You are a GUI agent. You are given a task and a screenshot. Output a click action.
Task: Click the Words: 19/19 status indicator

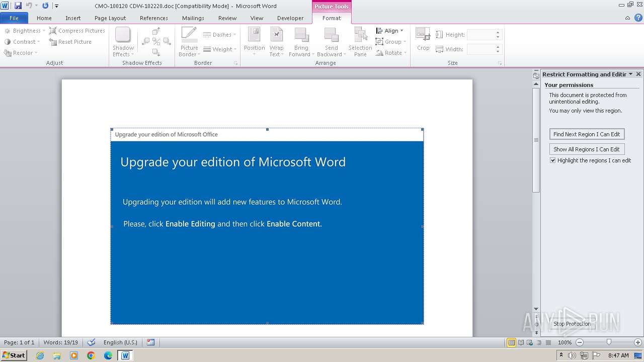point(60,342)
